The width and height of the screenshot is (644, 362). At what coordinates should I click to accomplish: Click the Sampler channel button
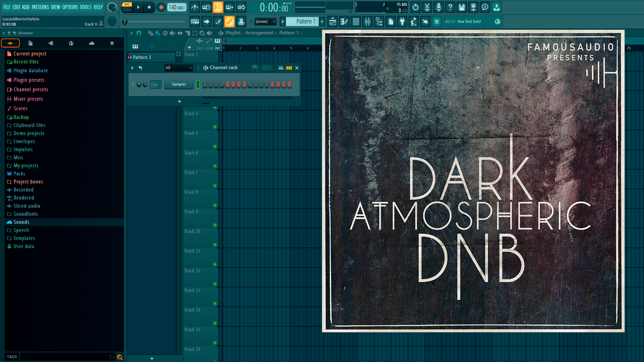pyautogui.click(x=179, y=84)
